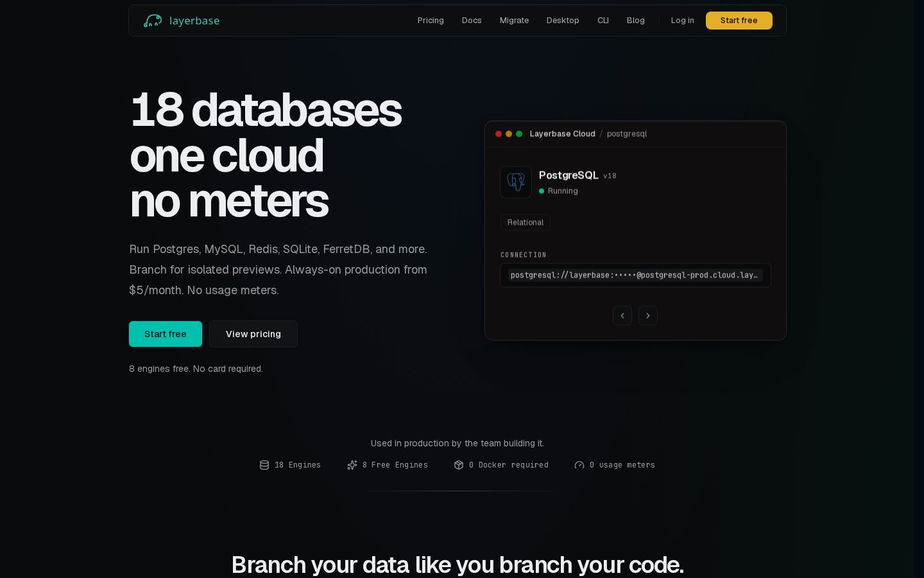Click the green window dot in Layerbase Cloud card
The image size is (924, 578).
coord(519,134)
